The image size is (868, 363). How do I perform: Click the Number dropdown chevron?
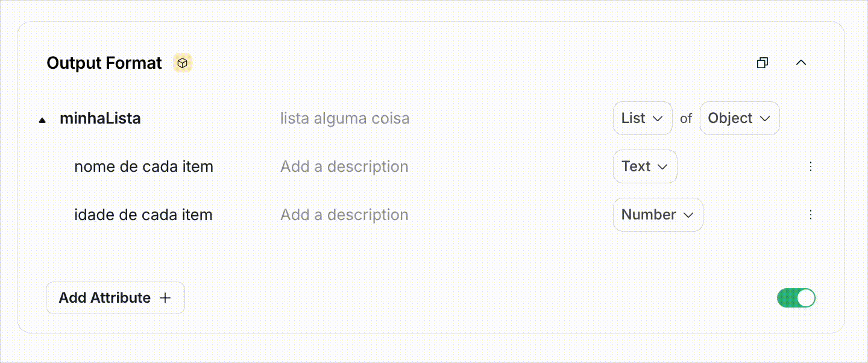(690, 215)
